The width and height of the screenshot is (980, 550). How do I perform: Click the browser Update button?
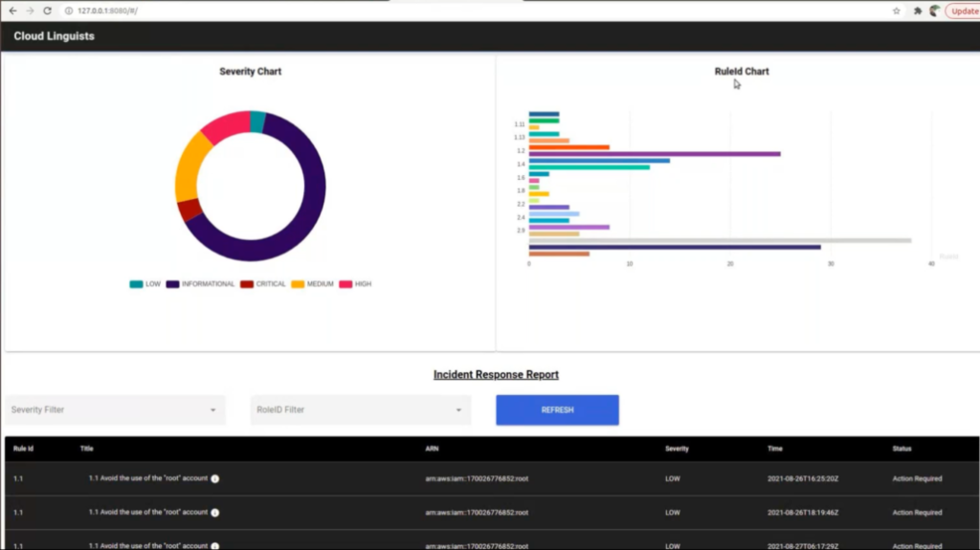(x=964, y=11)
